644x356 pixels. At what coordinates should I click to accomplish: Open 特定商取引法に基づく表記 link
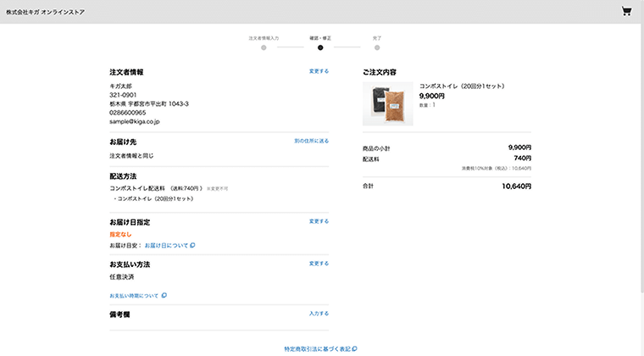[318, 348]
